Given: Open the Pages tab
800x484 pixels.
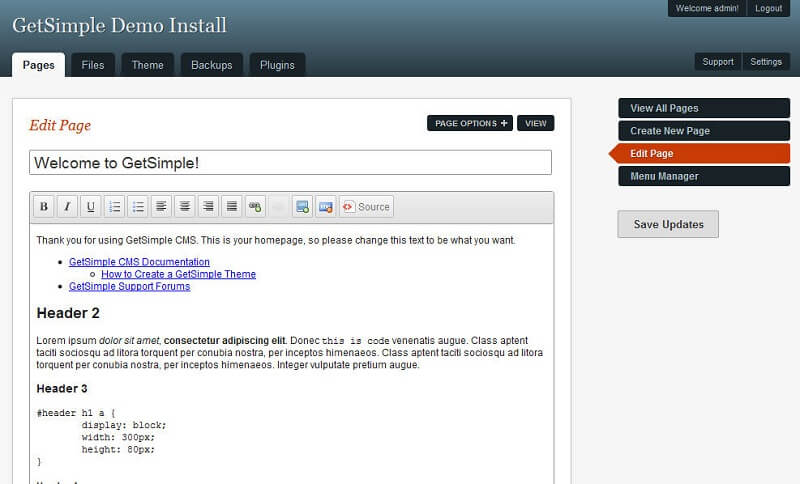Looking at the screenshot, I should 38,65.
